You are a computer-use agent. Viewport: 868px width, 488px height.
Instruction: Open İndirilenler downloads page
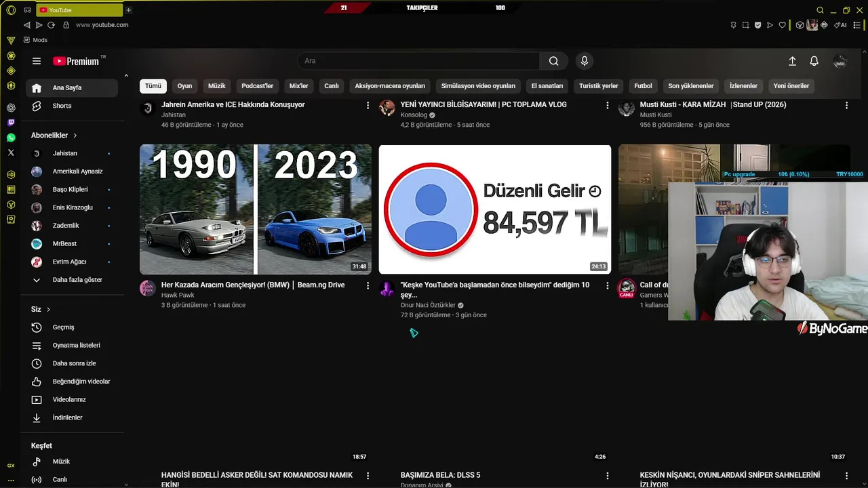[72, 418]
